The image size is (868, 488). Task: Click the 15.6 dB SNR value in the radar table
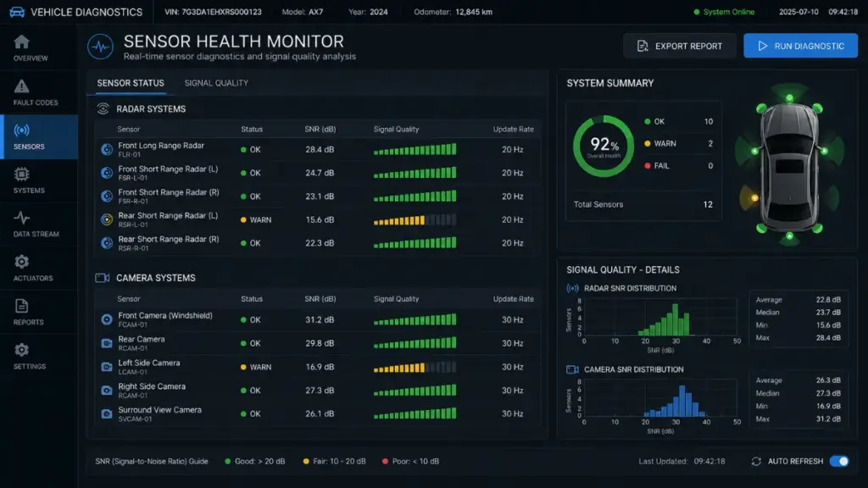(320, 219)
